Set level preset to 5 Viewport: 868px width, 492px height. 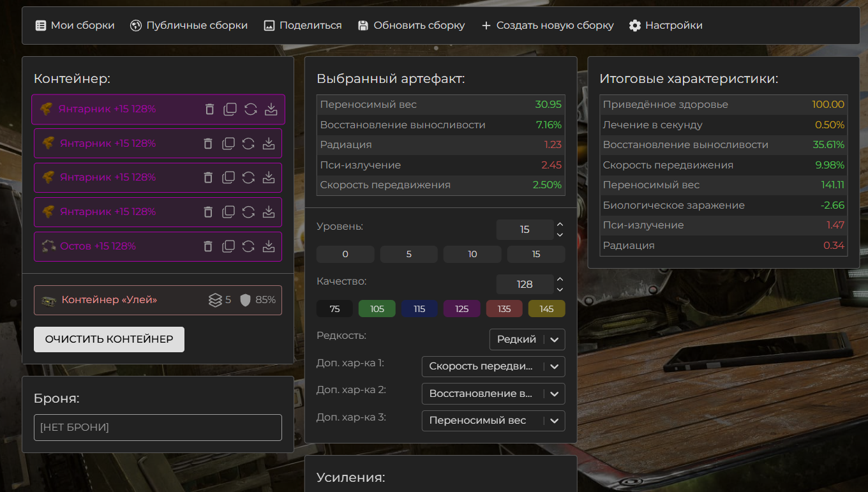tap(409, 254)
